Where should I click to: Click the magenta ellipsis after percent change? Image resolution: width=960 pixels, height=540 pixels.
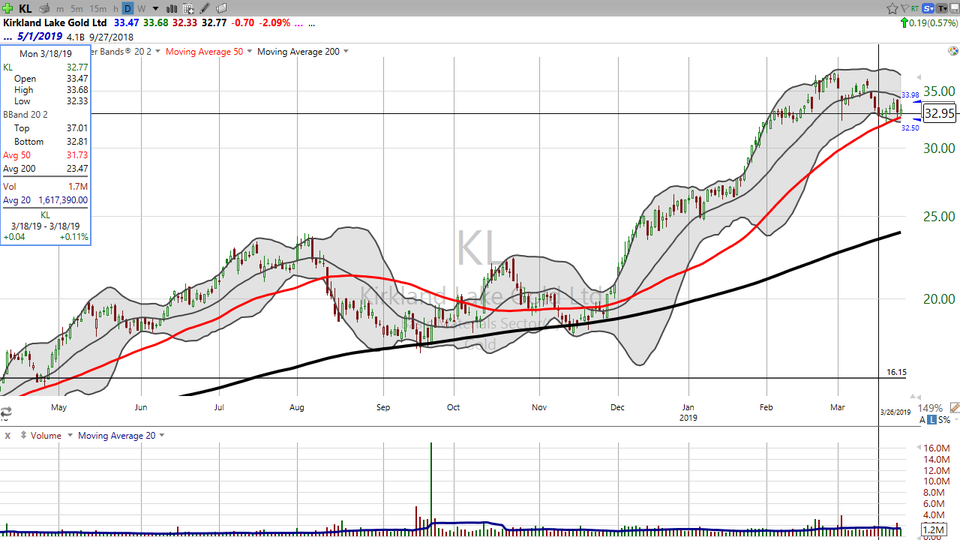(298, 24)
